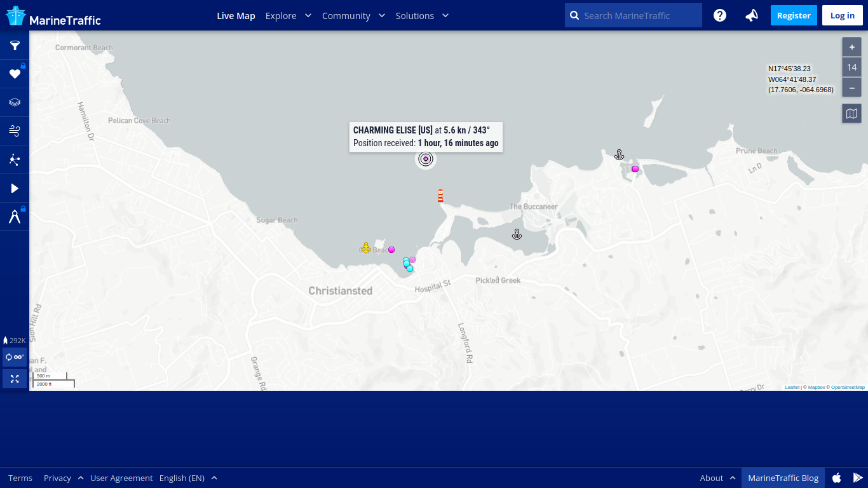
Task: Click the Christiansted map label
Action: [341, 291]
